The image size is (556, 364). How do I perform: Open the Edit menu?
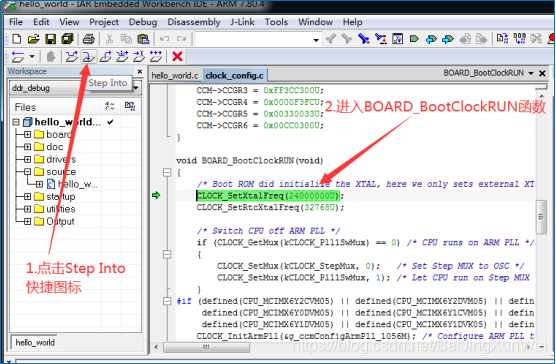pos(41,22)
